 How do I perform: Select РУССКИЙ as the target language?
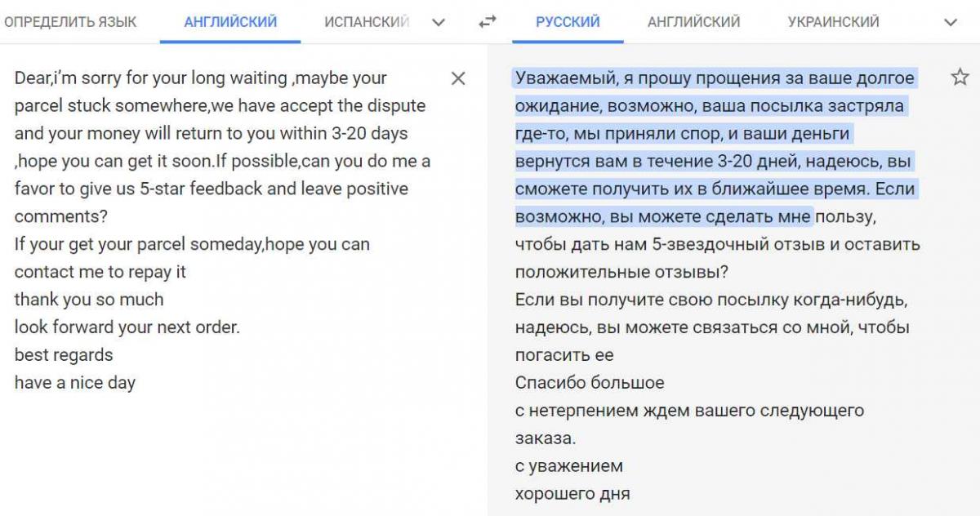pyautogui.click(x=568, y=22)
